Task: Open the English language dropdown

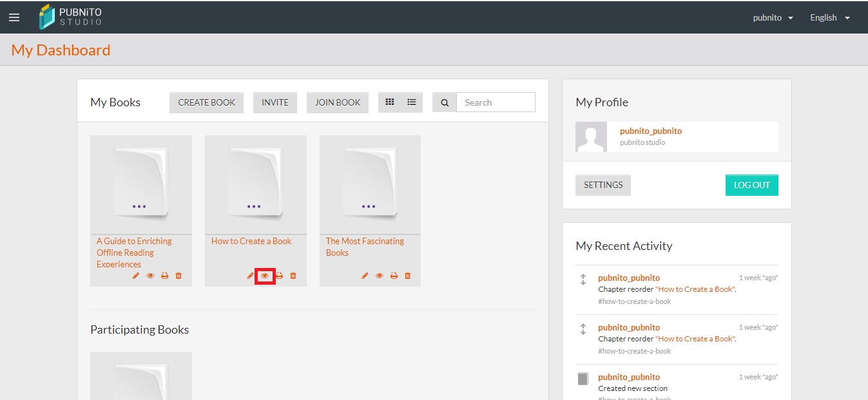Action: pos(830,17)
